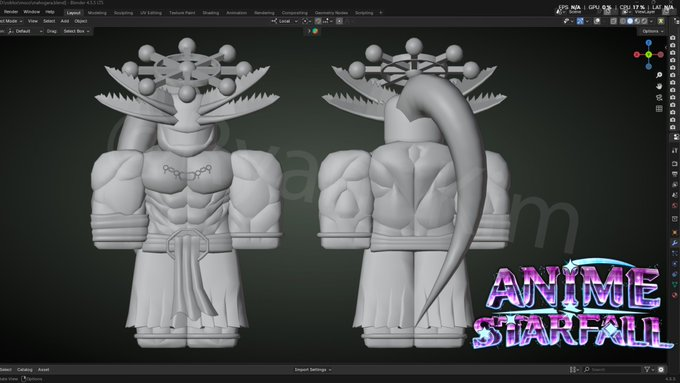Open the Help menu
Viewport: 680px width, 383px height.
50,12
